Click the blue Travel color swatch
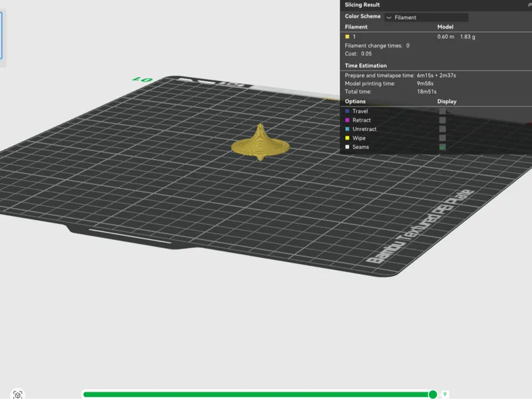532x399 pixels. 347,111
